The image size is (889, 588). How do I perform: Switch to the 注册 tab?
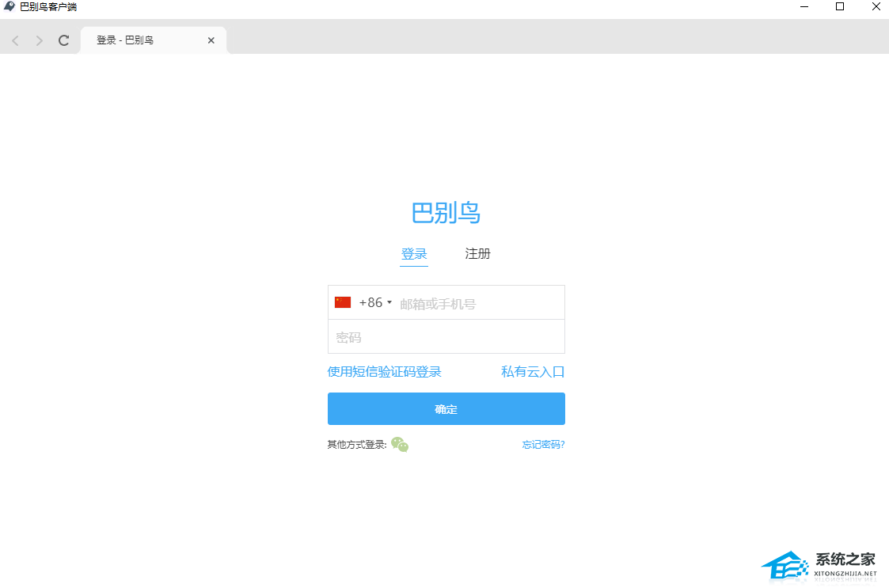(x=477, y=253)
